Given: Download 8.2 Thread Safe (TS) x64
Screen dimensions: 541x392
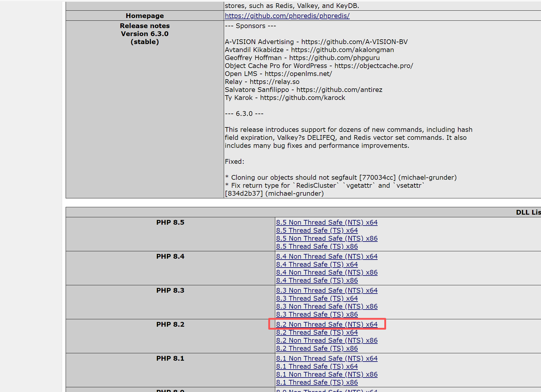Looking at the screenshot, I should click(x=317, y=332).
